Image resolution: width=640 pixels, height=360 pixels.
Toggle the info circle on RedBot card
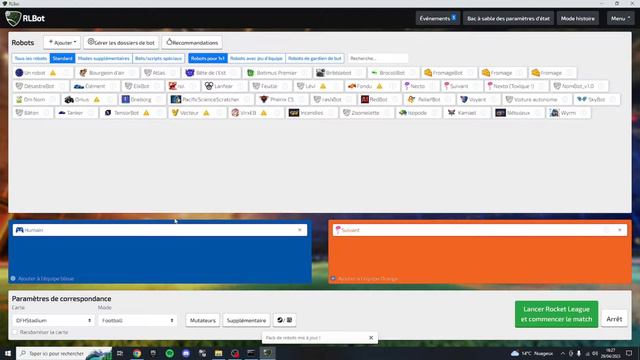[x=395, y=99]
